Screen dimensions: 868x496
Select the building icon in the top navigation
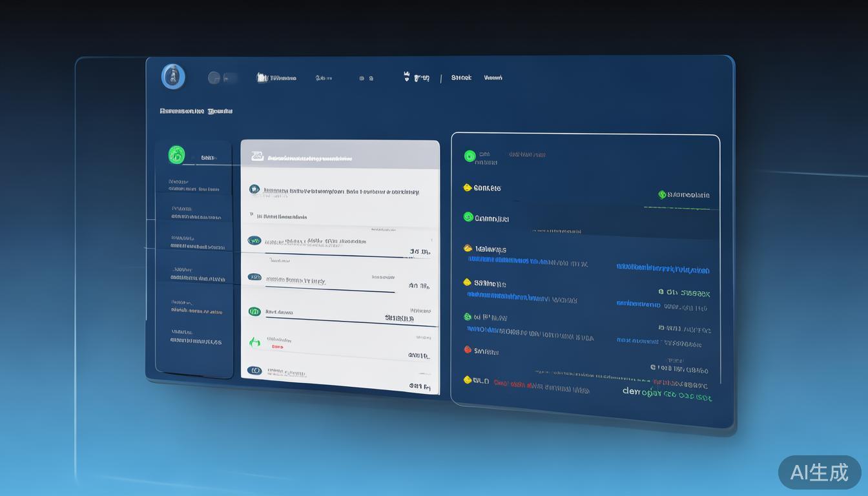pos(262,77)
